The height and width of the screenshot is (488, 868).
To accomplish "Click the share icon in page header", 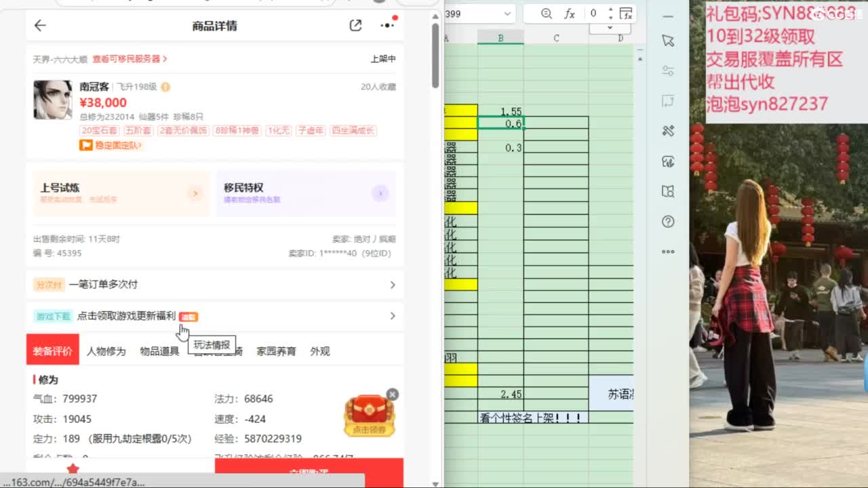I will coord(355,26).
